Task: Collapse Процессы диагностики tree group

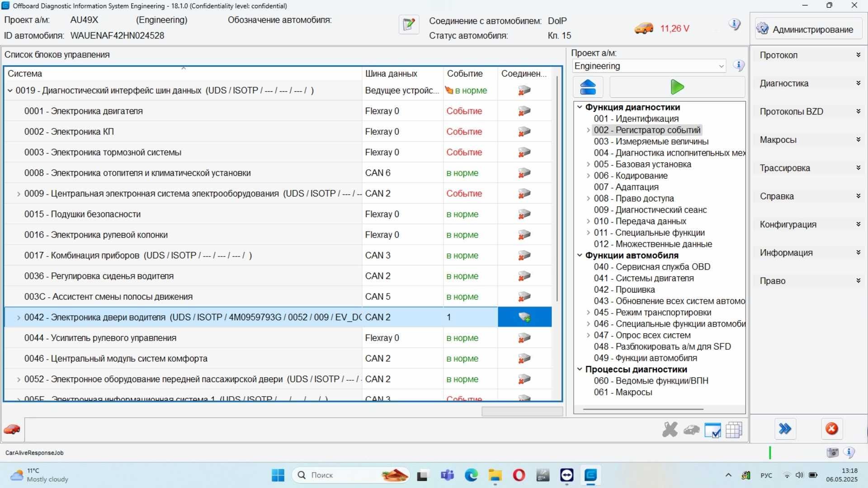Action: click(580, 369)
